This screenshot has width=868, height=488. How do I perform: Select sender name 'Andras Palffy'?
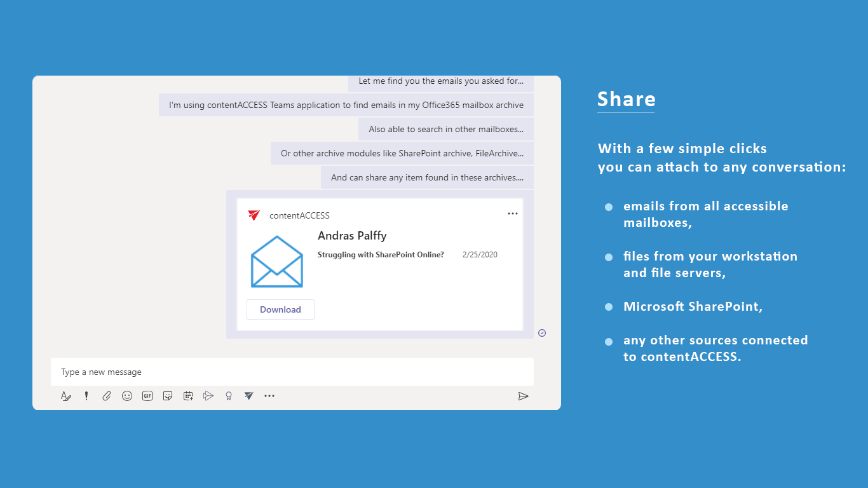click(x=352, y=236)
